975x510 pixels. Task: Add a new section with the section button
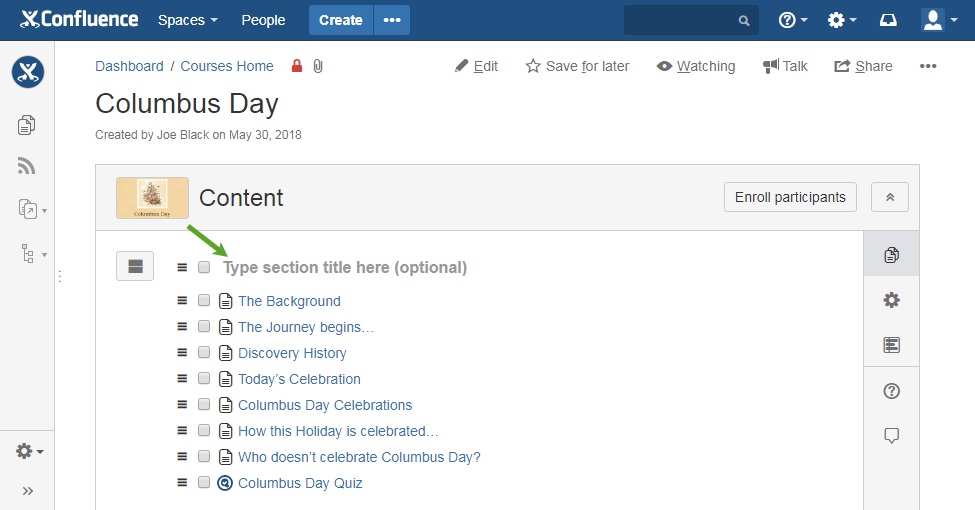point(135,266)
